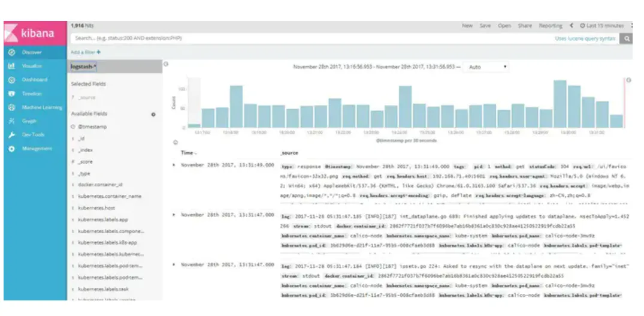Open the Management gear icon
This screenshot has height=316, width=644.
point(12,148)
